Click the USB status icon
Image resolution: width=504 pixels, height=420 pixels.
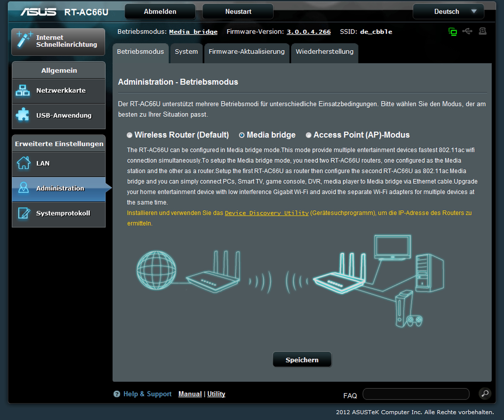(x=467, y=31)
